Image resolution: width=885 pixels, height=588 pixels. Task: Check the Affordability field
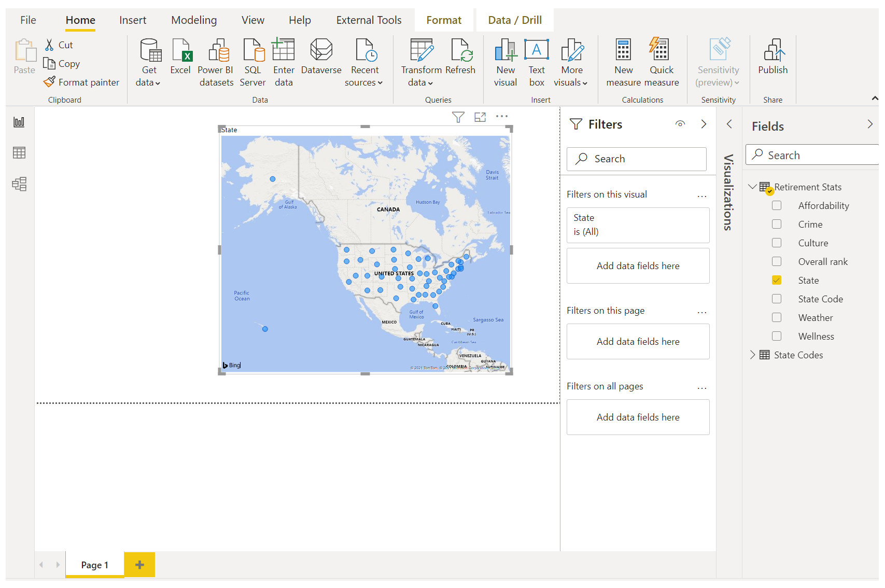pyautogui.click(x=777, y=205)
